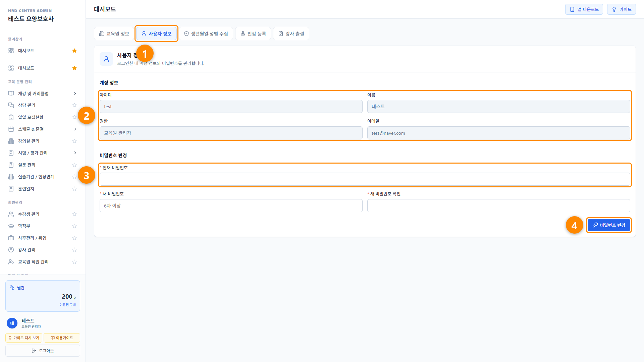Toggle favorite star for 강의실 관리
Viewport: 644px width, 362px height.
tap(74, 141)
